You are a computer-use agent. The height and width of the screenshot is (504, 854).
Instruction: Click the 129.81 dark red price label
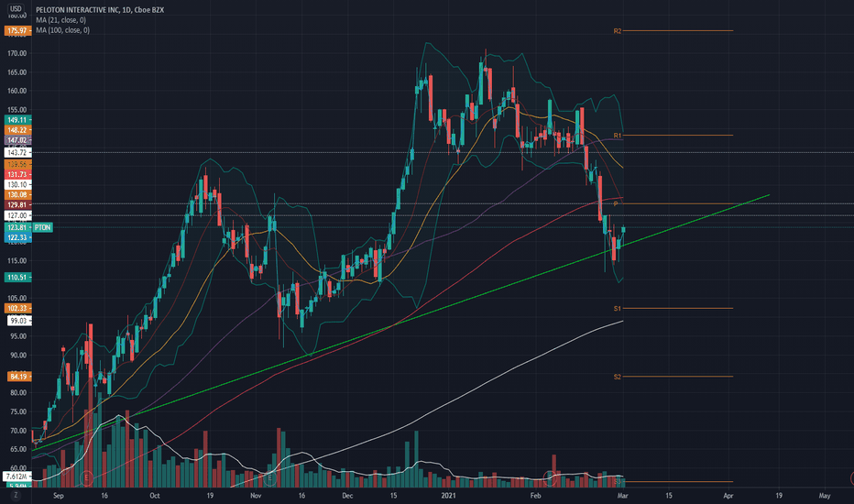point(17,205)
